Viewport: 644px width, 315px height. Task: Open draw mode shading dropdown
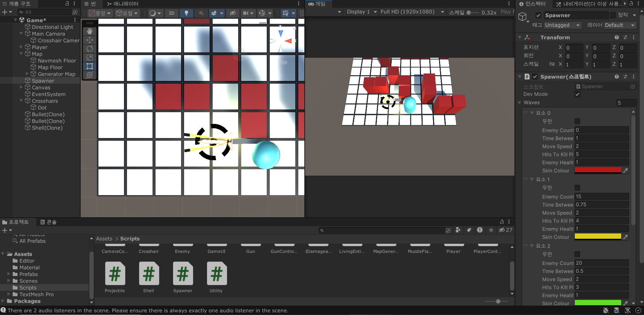[155, 13]
